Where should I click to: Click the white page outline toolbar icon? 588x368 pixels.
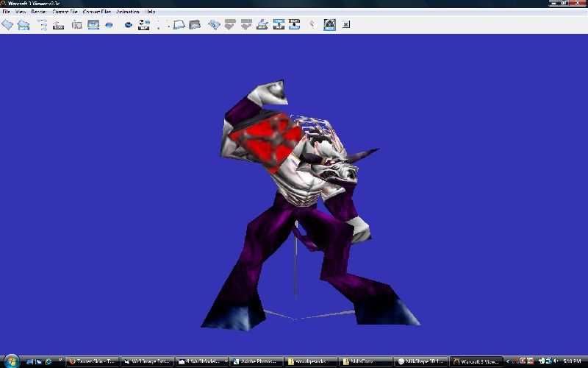179,25
